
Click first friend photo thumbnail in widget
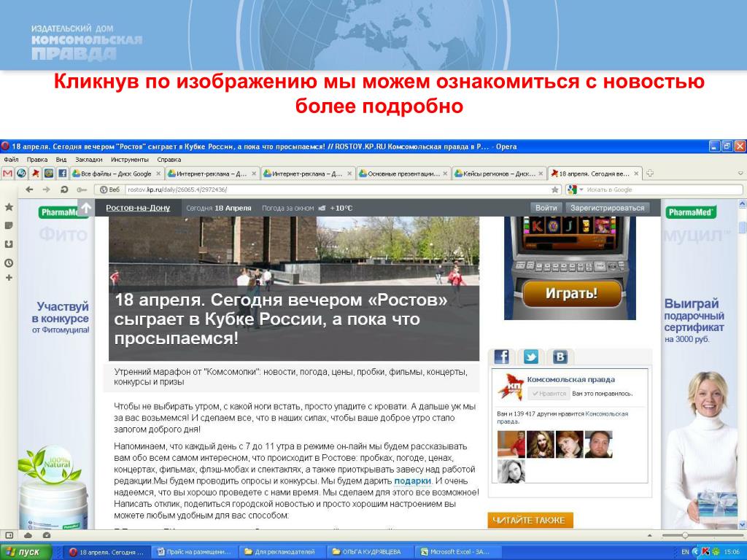511,444
